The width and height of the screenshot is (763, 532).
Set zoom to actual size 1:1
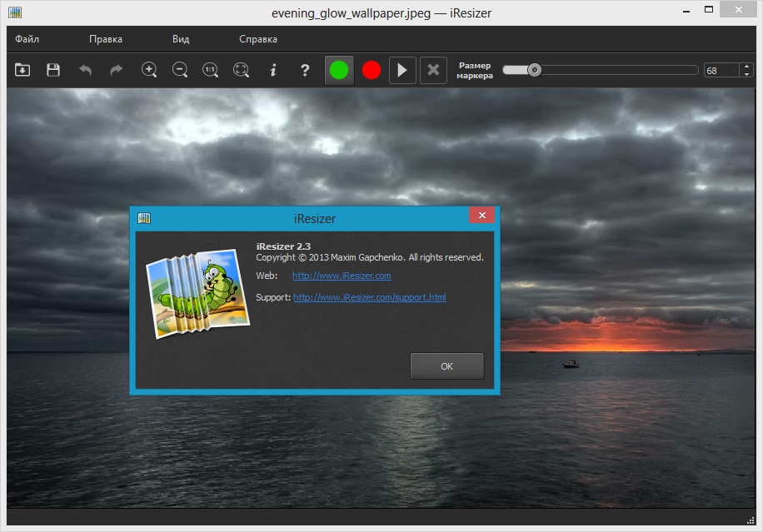(210, 70)
